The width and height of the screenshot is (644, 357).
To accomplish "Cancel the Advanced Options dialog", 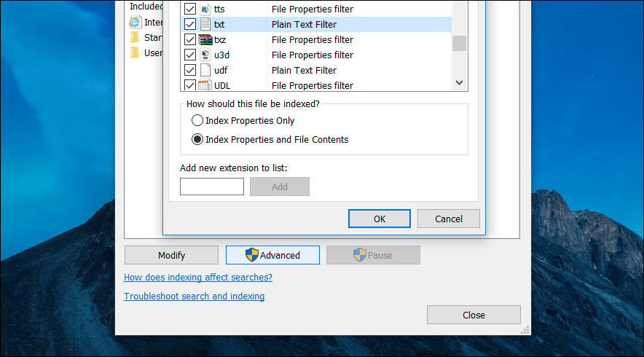I will click(x=449, y=219).
